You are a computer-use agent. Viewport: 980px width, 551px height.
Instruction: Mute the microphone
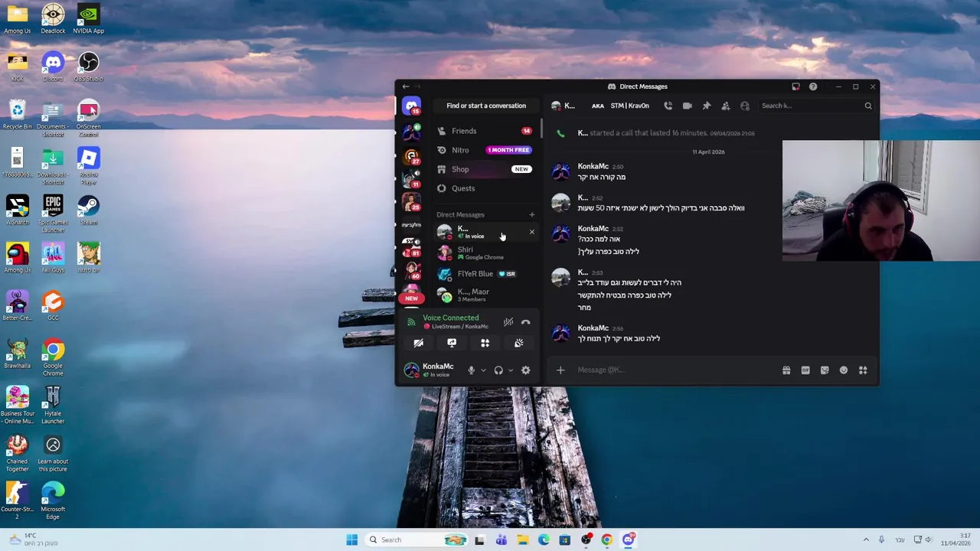pos(471,370)
